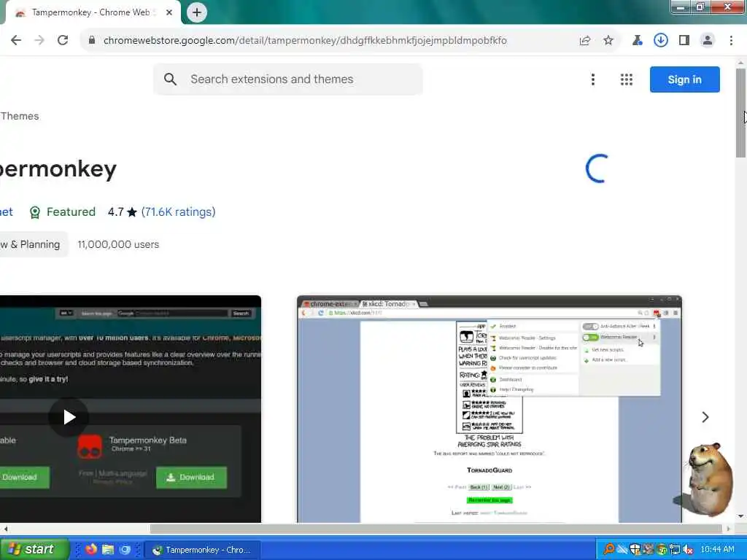Viewport: 747px width, 560px height.
Task: Click the Sign in button
Action: tap(684, 79)
